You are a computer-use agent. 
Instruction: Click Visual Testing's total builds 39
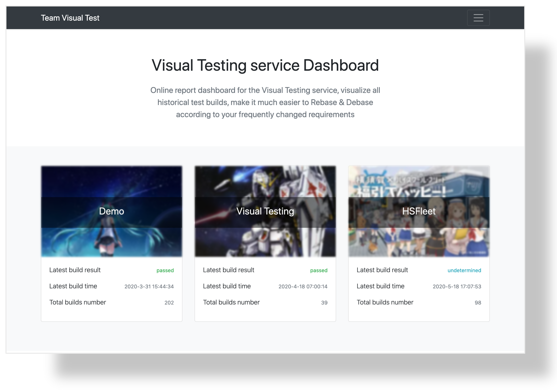(324, 303)
